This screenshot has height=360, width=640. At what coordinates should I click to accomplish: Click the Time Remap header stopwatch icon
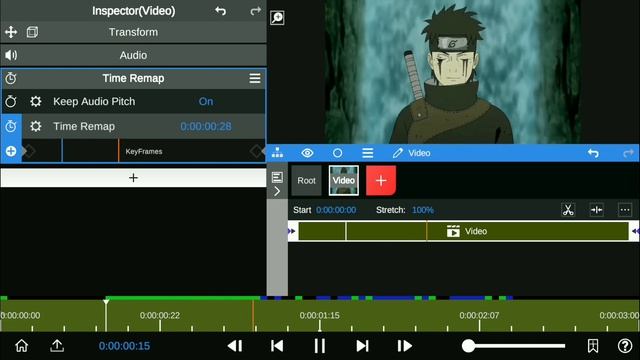[x=11, y=78]
